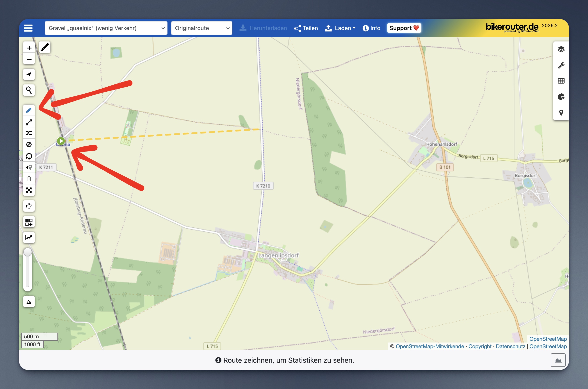
Task: Activate the pencil draw route tool
Action: pyautogui.click(x=29, y=110)
